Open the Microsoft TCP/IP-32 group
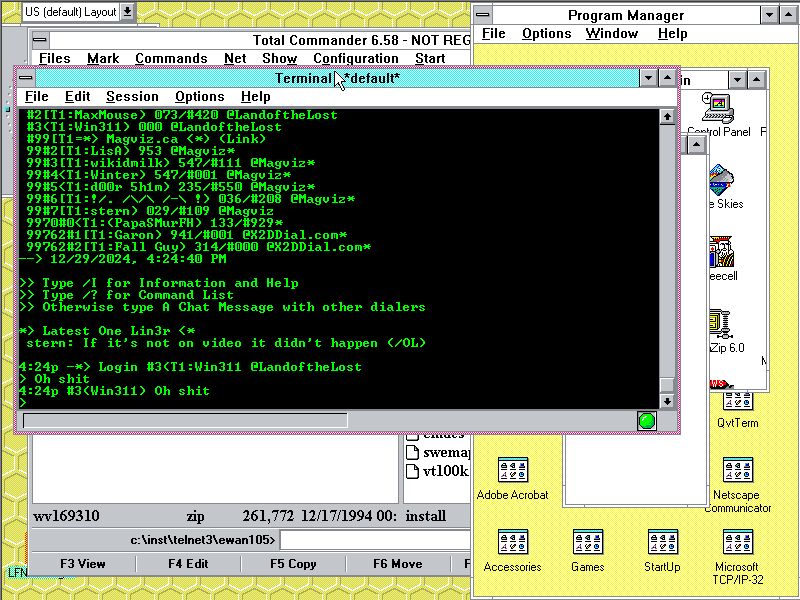The height and width of the screenshot is (600, 800). pyautogui.click(x=737, y=543)
